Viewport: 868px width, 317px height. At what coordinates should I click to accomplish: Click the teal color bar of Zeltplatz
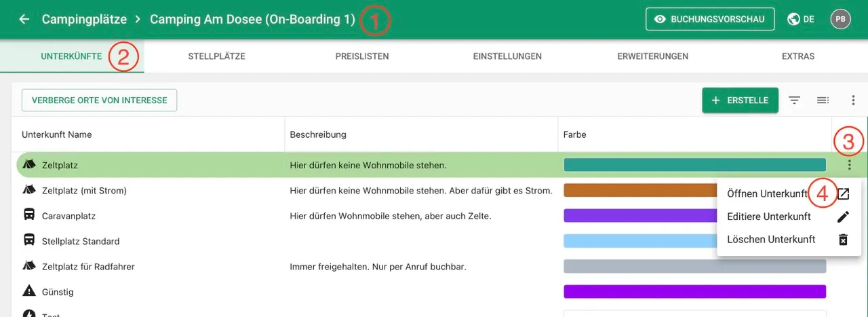coord(694,165)
